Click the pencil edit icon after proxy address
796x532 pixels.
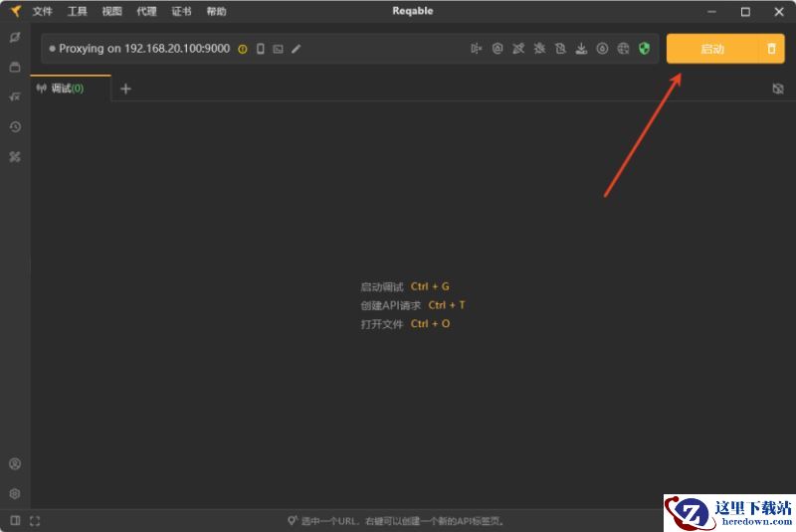tap(296, 49)
